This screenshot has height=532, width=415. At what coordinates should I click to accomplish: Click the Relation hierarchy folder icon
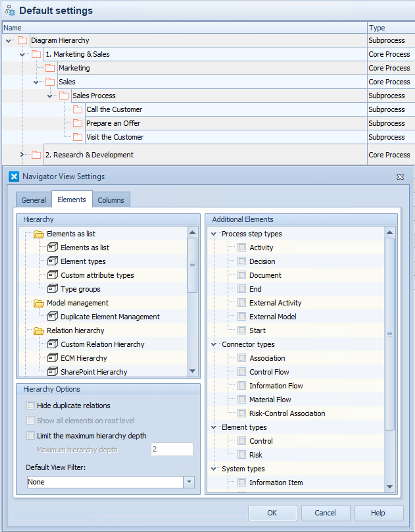point(39,331)
